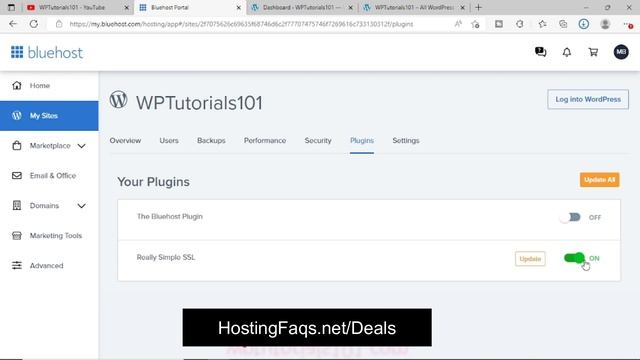
Task: Click the browser address bar URL
Action: (x=241, y=24)
